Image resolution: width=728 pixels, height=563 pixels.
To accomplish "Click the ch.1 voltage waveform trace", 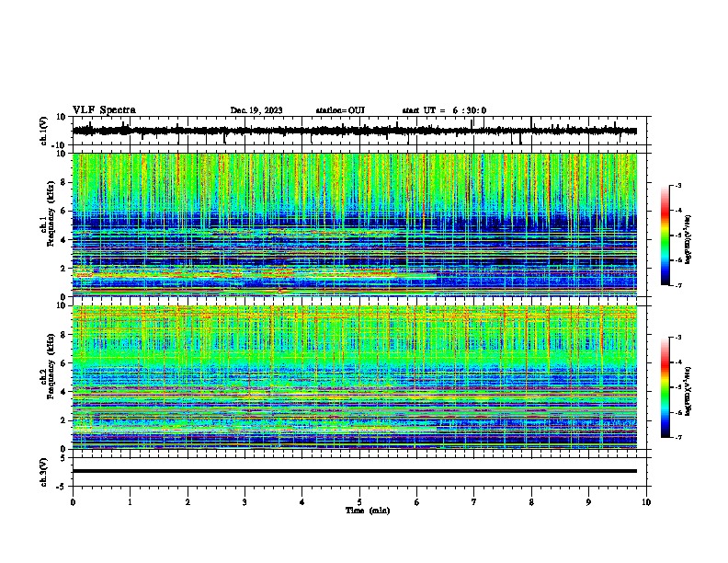I will click(355, 131).
